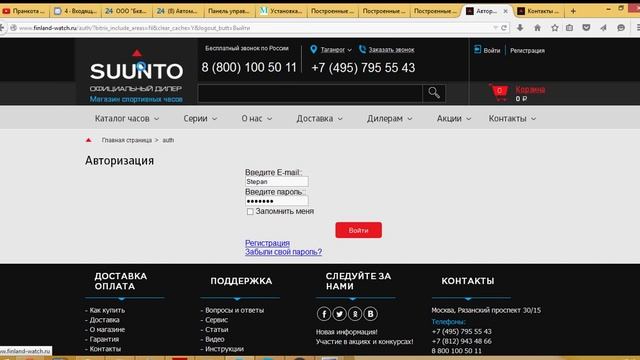Screen dimensions: 640x360
Task: Switch to the Контакты browser tab
Action: (x=539, y=11)
